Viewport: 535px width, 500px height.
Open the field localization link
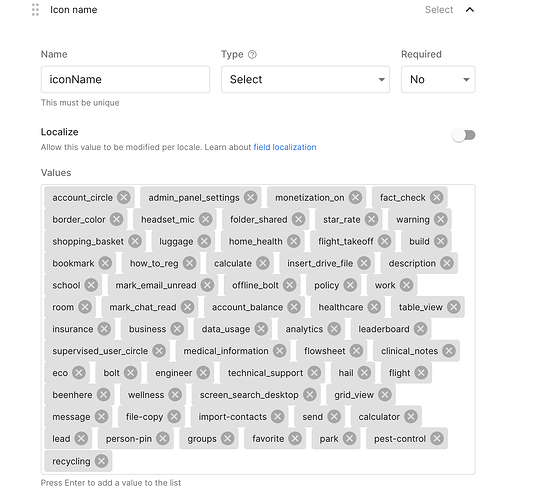coord(285,147)
